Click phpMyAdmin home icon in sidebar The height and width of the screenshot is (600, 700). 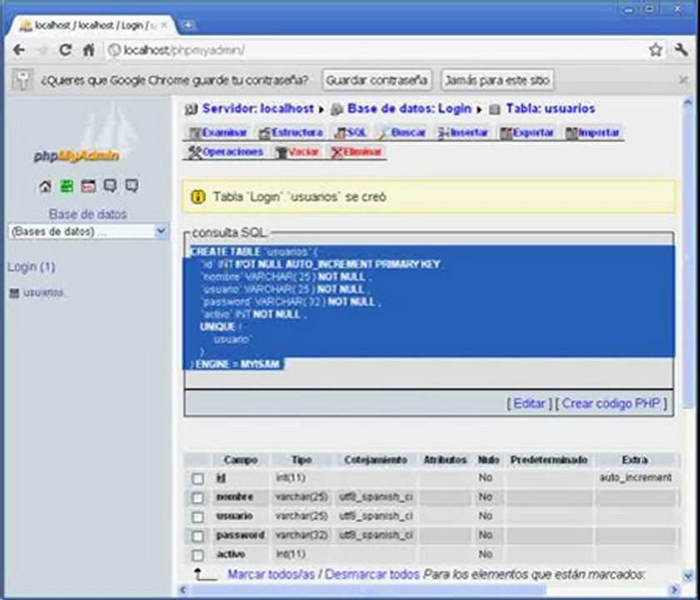(45, 186)
